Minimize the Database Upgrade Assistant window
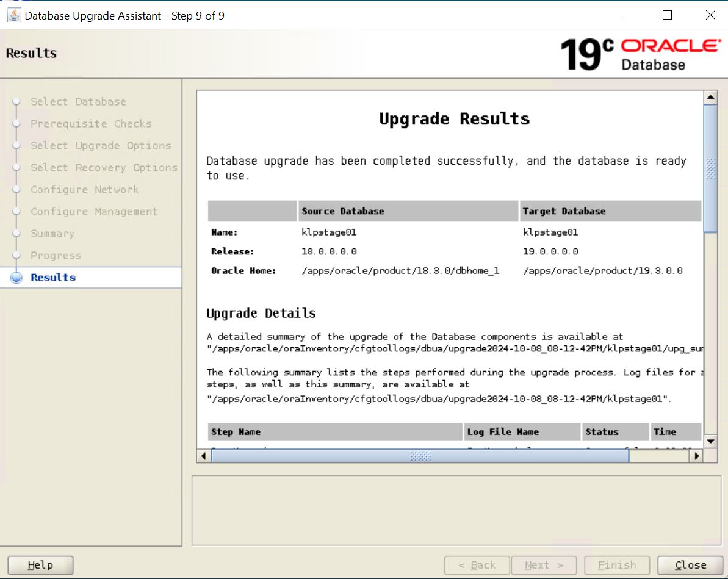 (625, 15)
